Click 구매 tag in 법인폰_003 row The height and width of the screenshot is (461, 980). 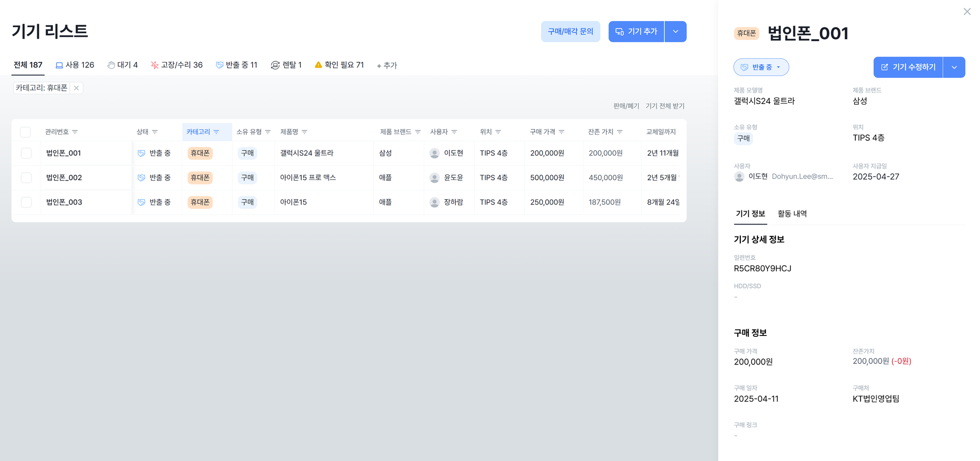tap(247, 203)
